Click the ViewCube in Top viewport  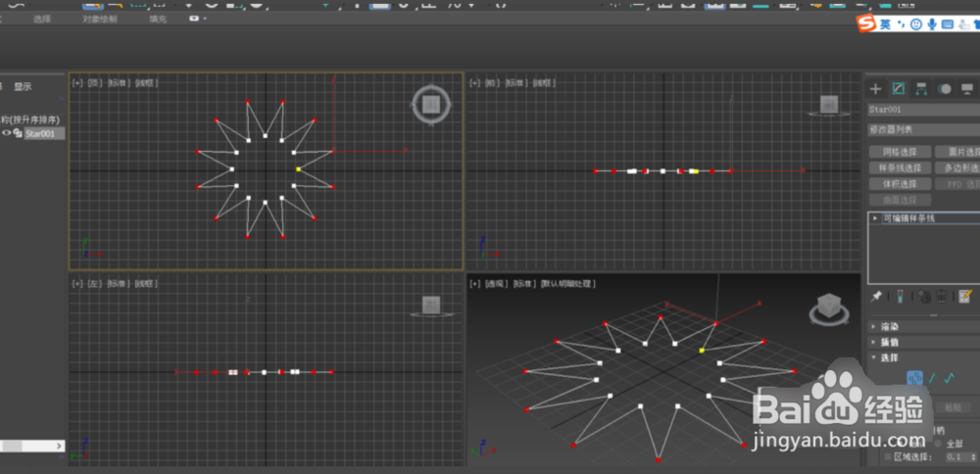click(x=430, y=104)
